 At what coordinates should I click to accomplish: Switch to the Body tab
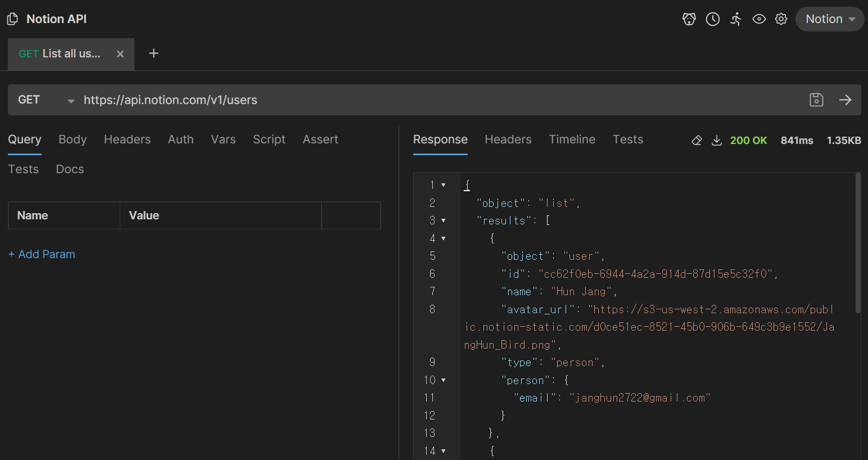pyautogui.click(x=73, y=139)
